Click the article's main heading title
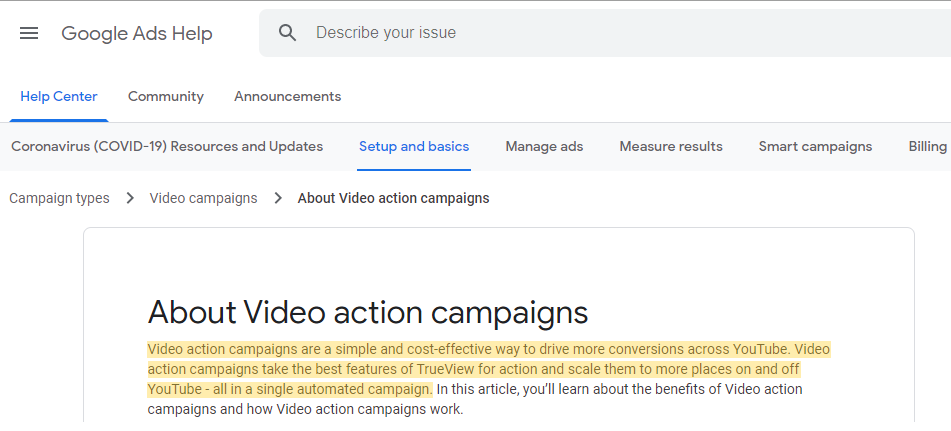The image size is (951, 431). pyautogui.click(x=367, y=312)
